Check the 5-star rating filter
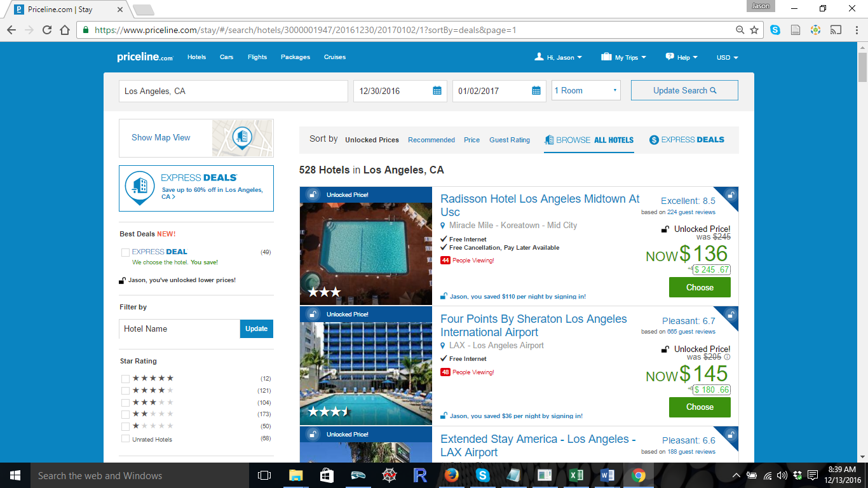 [x=125, y=379]
